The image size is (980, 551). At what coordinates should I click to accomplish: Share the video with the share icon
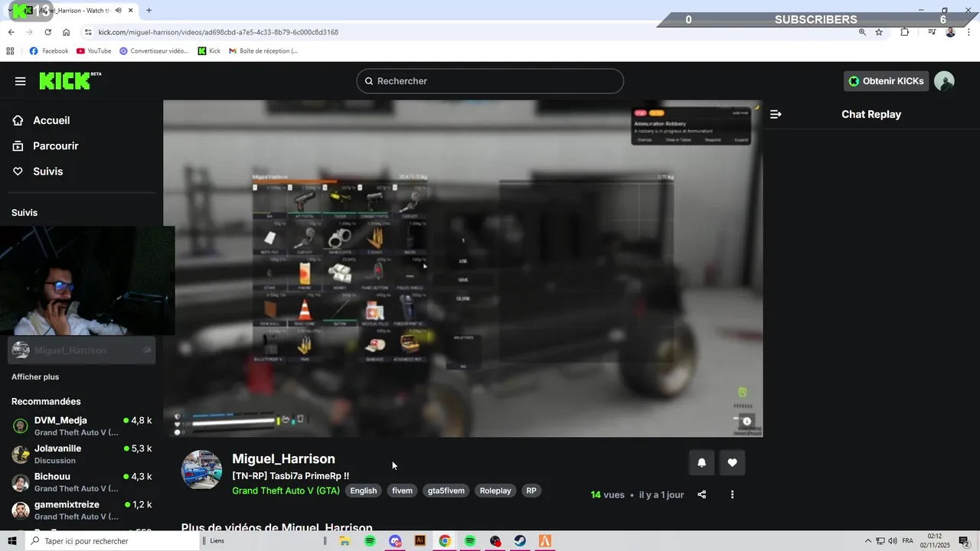701,494
